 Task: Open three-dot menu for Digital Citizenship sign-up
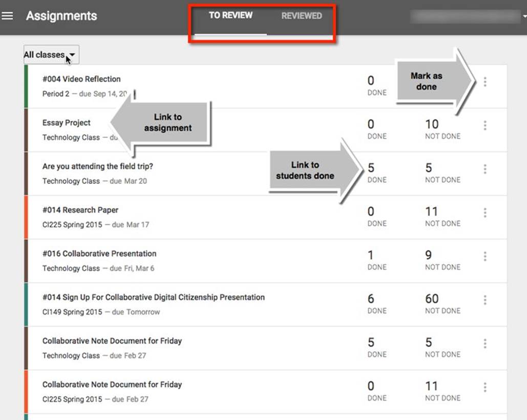(485, 300)
